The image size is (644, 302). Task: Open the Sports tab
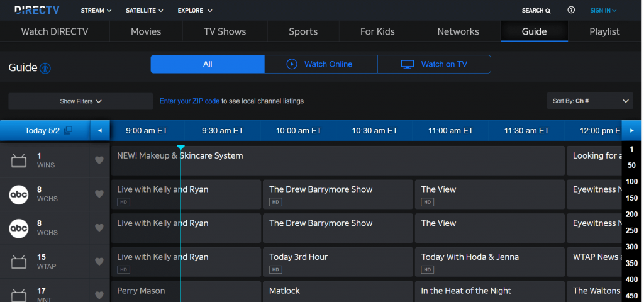pyautogui.click(x=303, y=31)
